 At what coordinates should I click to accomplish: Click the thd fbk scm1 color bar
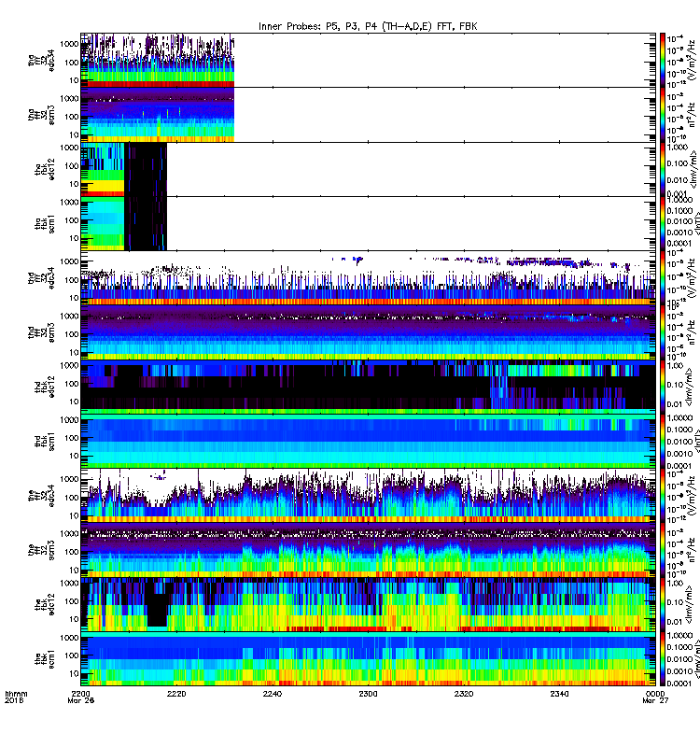(663, 441)
